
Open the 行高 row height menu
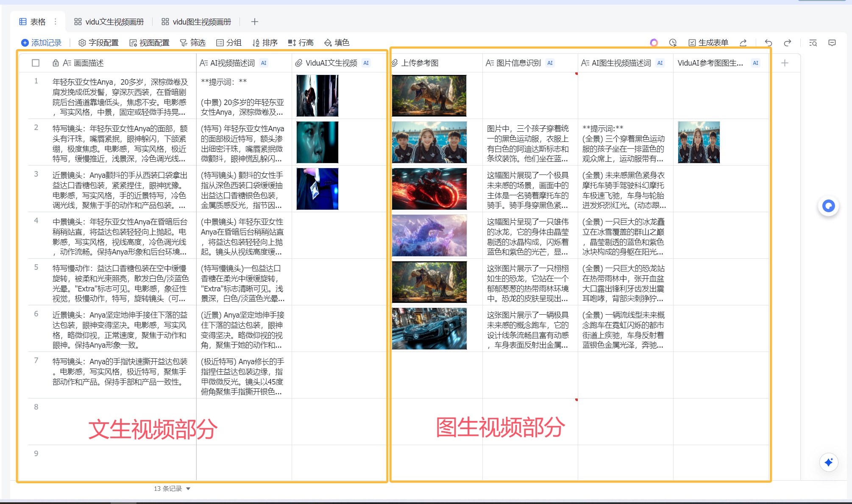(x=301, y=43)
